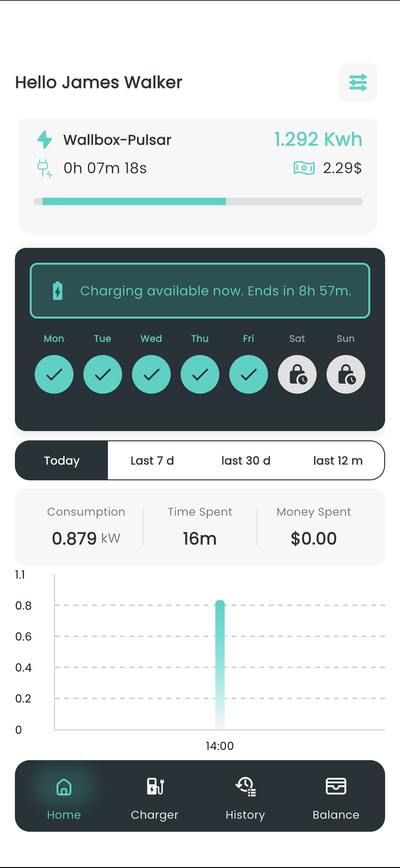Open the filter settings sliders icon
Viewport: 400px width, 868px height.
tap(358, 82)
